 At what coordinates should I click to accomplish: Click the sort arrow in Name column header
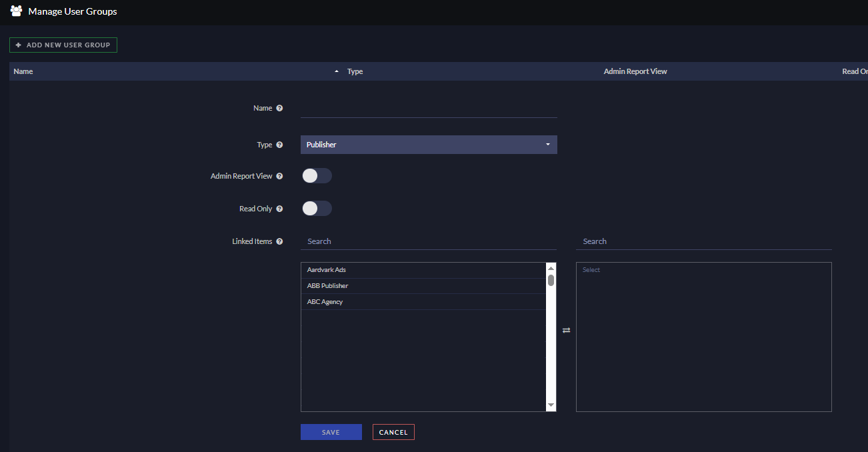337,71
